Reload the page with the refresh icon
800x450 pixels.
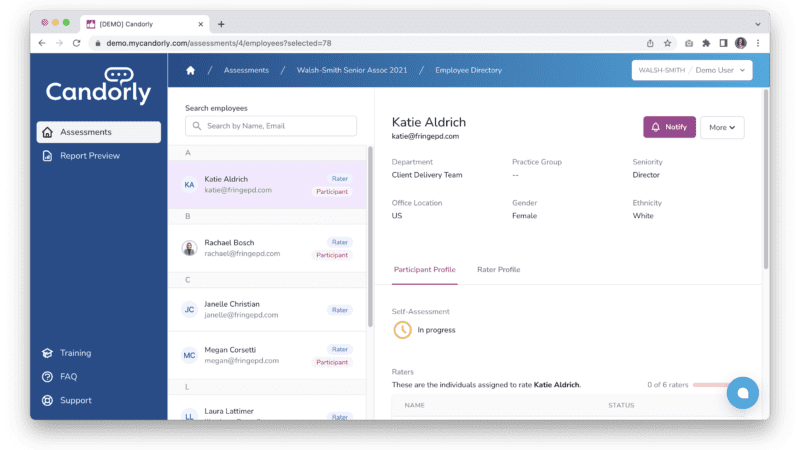77,43
